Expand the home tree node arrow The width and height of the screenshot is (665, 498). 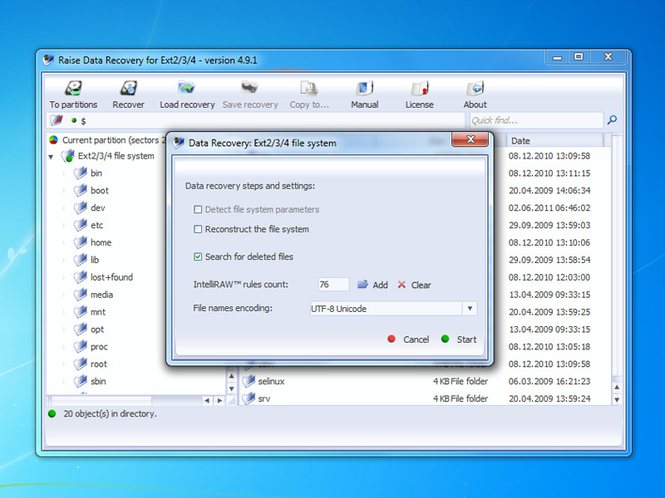click(x=64, y=243)
